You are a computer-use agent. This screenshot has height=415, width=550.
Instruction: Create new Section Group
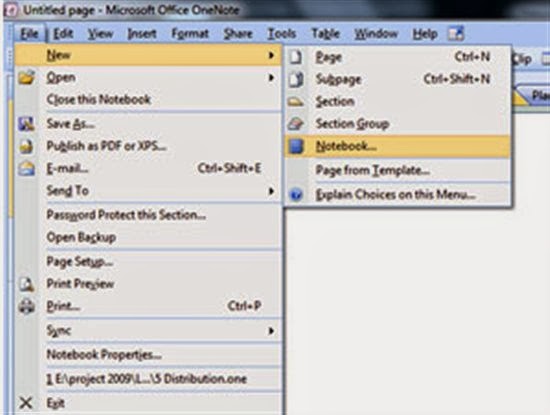coord(397,124)
